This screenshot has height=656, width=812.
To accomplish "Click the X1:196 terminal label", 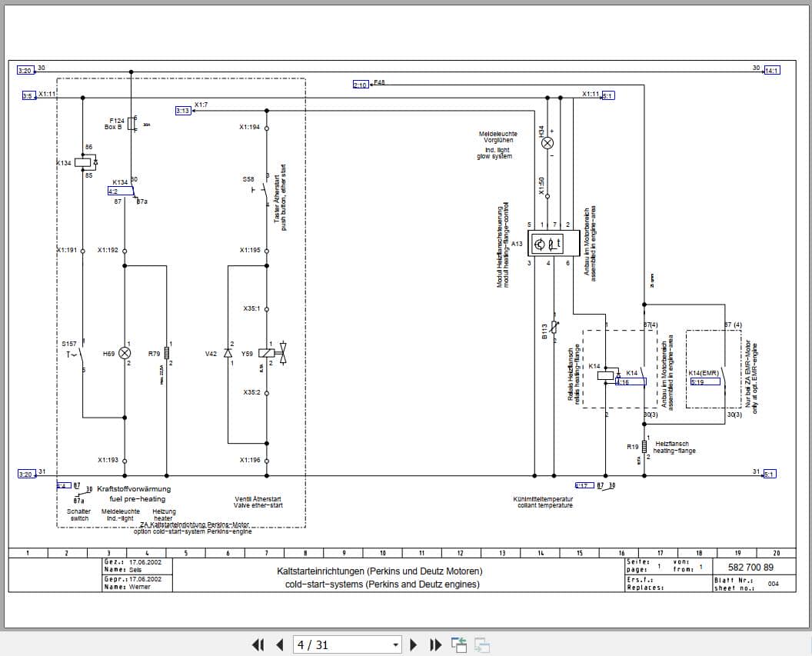I will pyautogui.click(x=250, y=460).
